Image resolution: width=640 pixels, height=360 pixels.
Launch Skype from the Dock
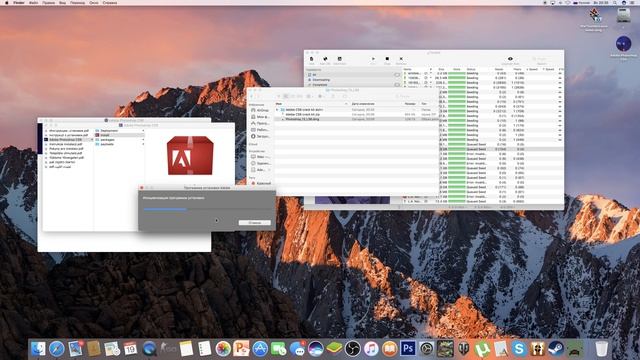coord(519,349)
